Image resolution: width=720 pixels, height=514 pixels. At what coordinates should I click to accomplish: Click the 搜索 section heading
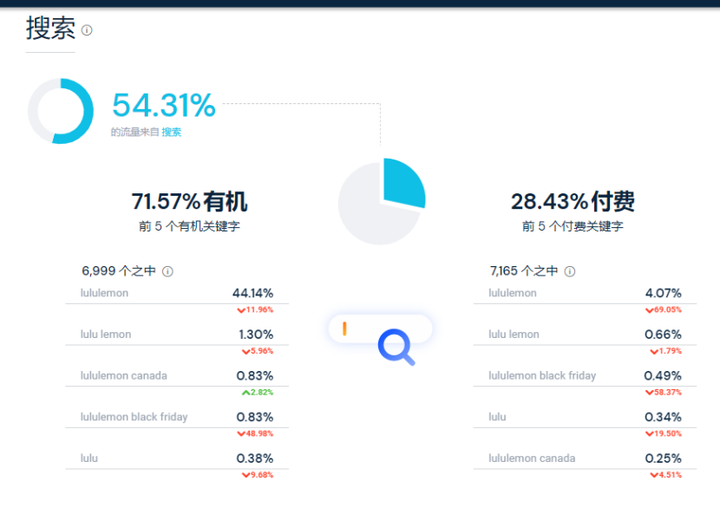[x=51, y=28]
